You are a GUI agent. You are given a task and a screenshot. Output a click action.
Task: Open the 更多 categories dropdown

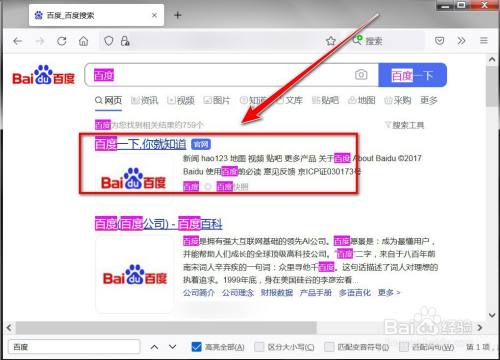coord(429,100)
